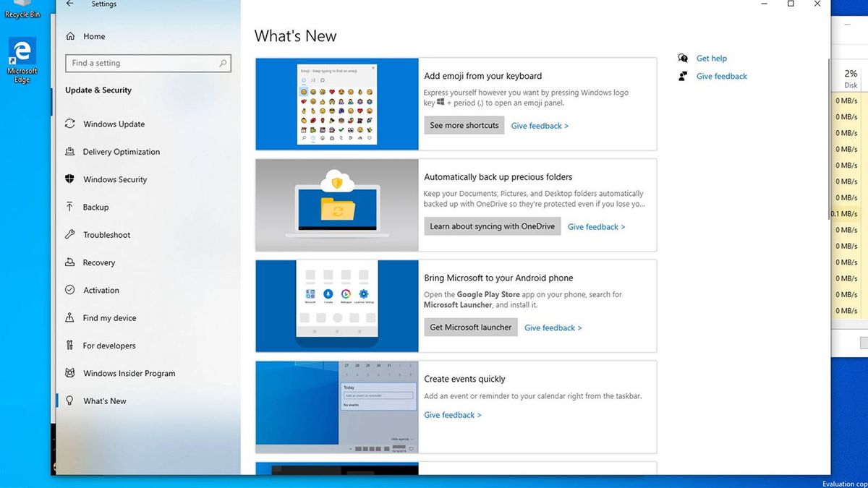Click See more shortcuts button
This screenshot has width=868, height=488.
pyautogui.click(x=464, y=125)
